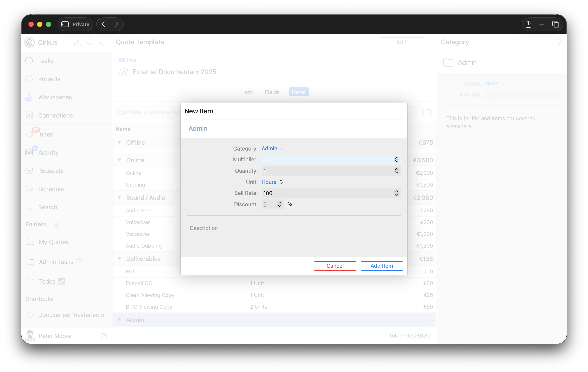This screenshot has height=372, width=588.
Task: Open settings sliders icon beside Peter Moore
Action: pos(104,336)
